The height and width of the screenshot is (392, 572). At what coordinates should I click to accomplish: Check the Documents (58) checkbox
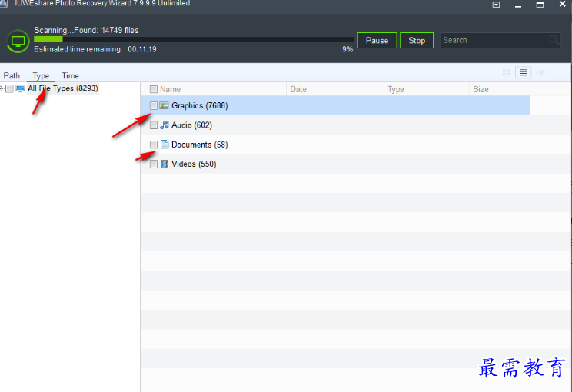click(x=154, y=145)
